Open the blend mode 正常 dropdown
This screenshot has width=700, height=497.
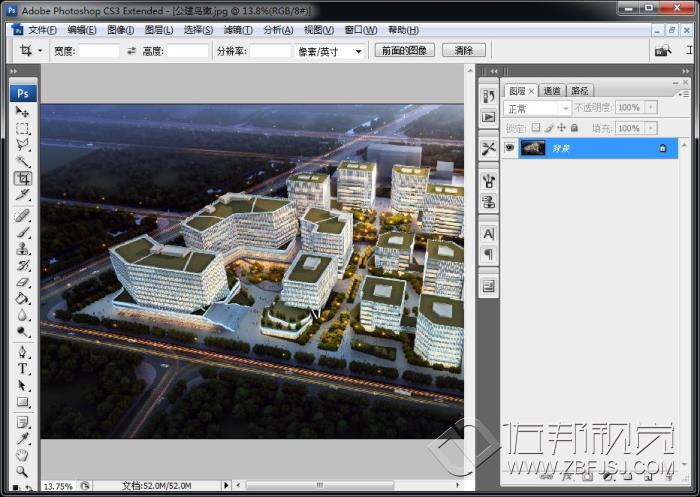(x=538, y=108)
